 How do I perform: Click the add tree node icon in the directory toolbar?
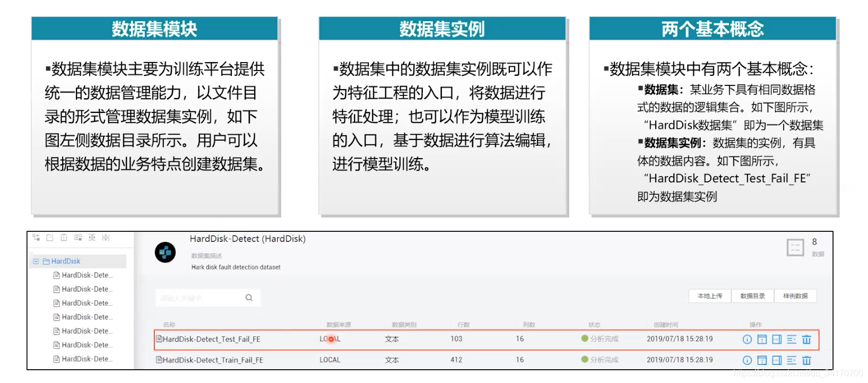click(36, 238)
